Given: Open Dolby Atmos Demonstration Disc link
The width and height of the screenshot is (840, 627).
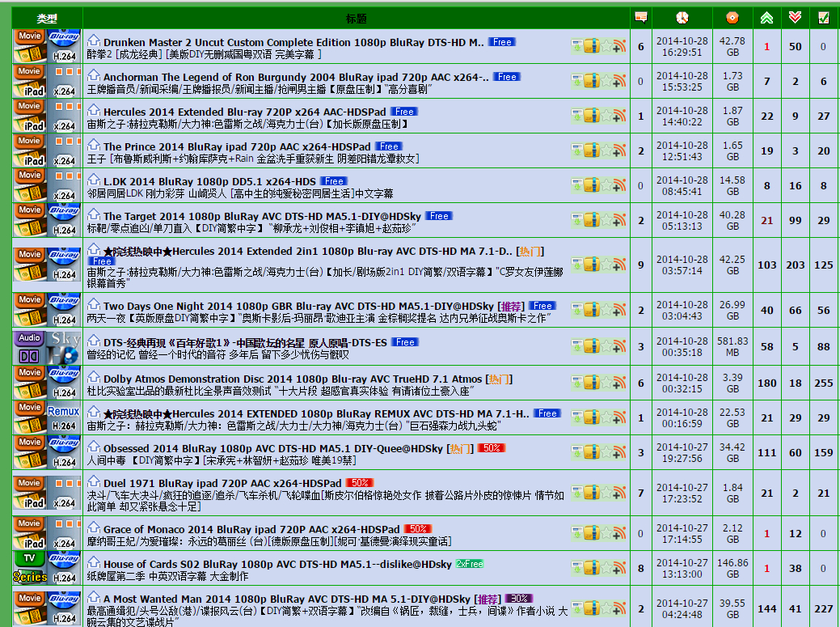Looking at the screenshot, I should [x=293, y=379].
